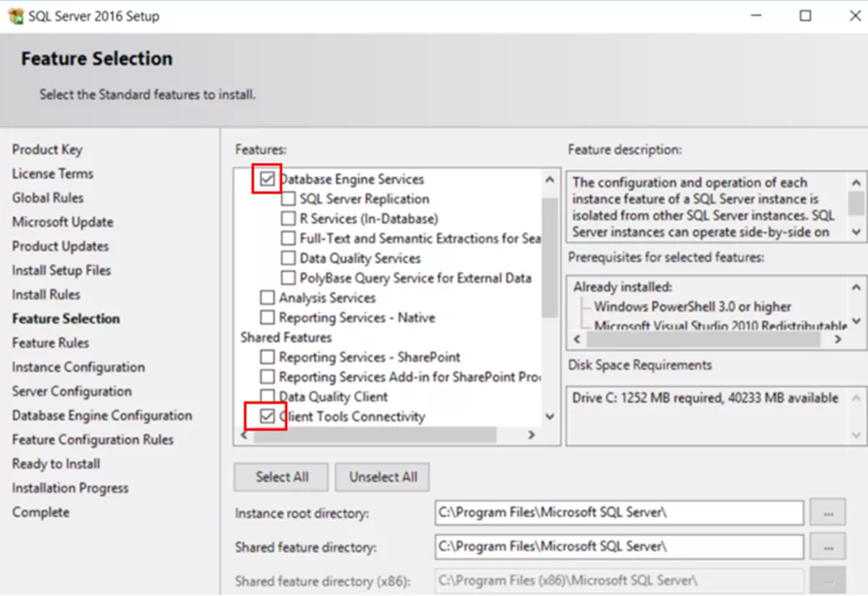This screenshot has width=868, height=596.
Task: Click left arrow of features horizontal scrollbar
Action: 244,435
